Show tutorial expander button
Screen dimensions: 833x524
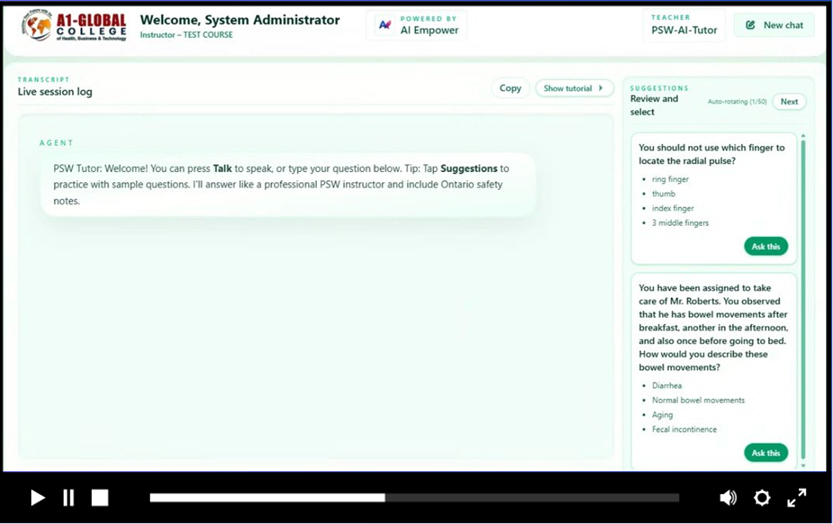pyautogui.click(x=574, y=88)
